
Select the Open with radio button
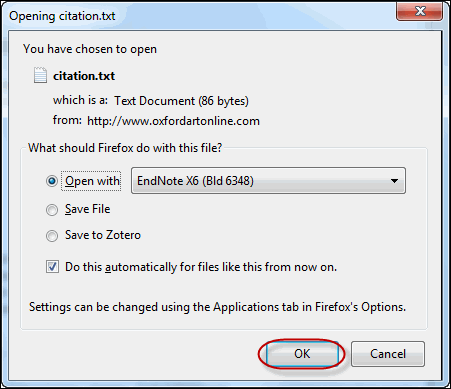click(52, 181)
